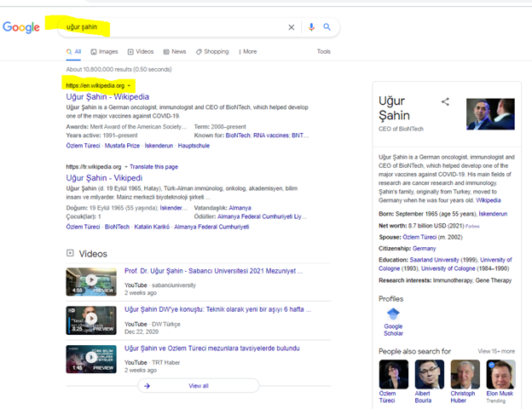
Task: Open the Uğur Şahin - Wikipedia result
Action: 107,97
